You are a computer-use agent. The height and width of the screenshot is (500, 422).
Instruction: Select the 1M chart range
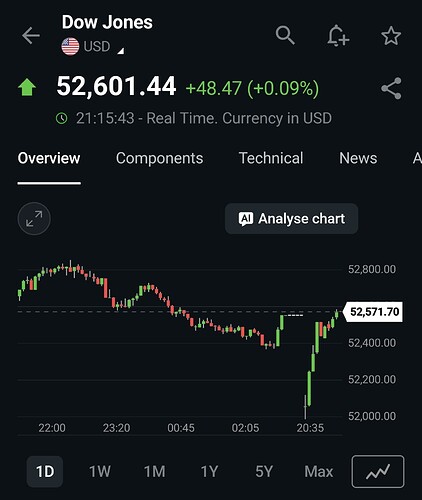(154, 471)
